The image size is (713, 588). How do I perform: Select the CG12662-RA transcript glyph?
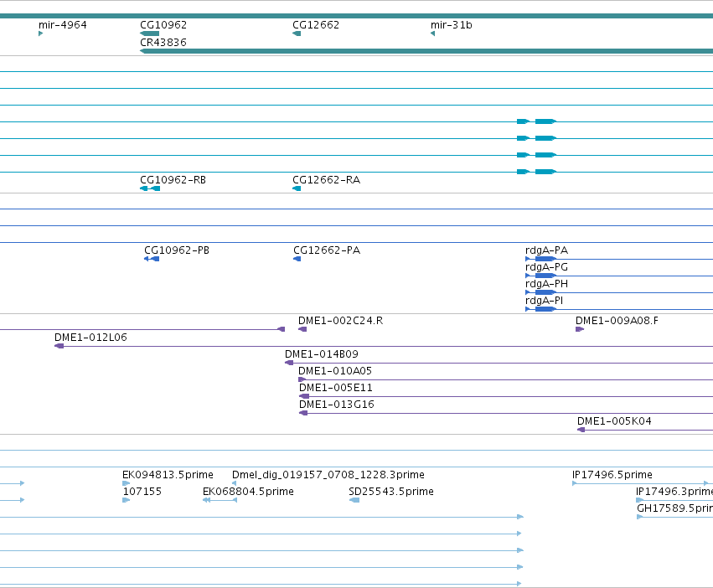297,188
